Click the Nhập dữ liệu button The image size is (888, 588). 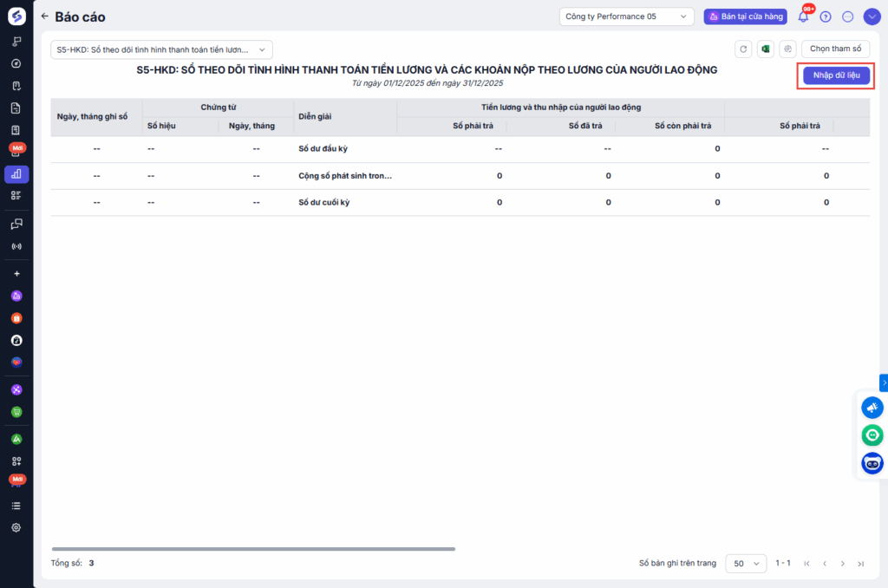point(836,75)
